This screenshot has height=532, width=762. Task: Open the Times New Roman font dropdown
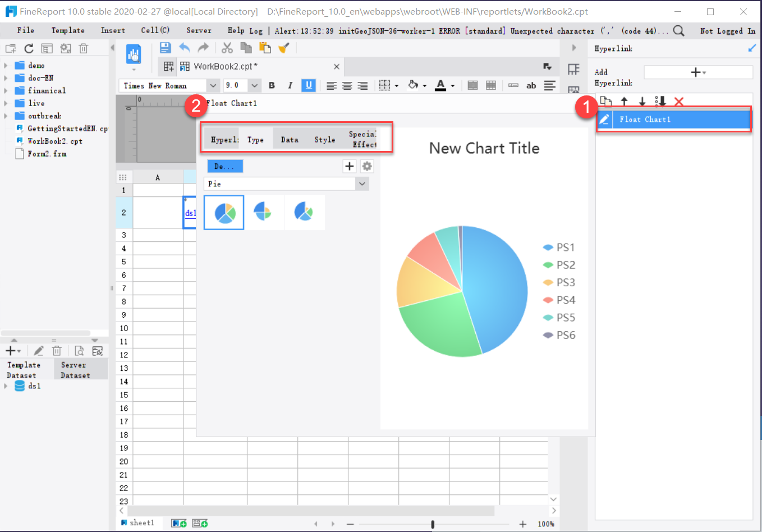tap(212, 85)
